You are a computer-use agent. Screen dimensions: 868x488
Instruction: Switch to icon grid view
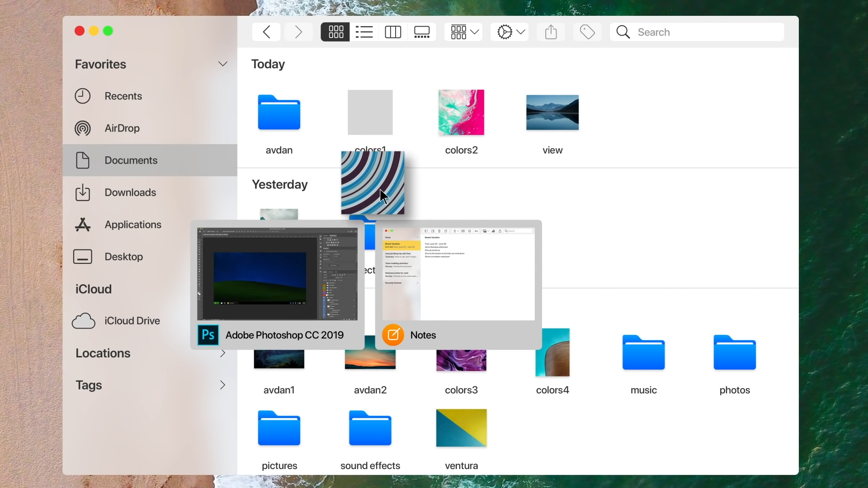pos(335,32)
